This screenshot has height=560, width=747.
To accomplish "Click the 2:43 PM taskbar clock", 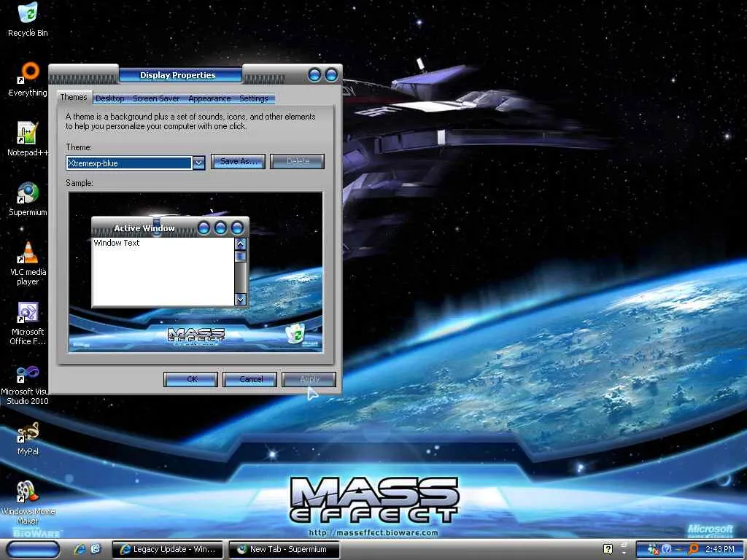I will (720, 549).
